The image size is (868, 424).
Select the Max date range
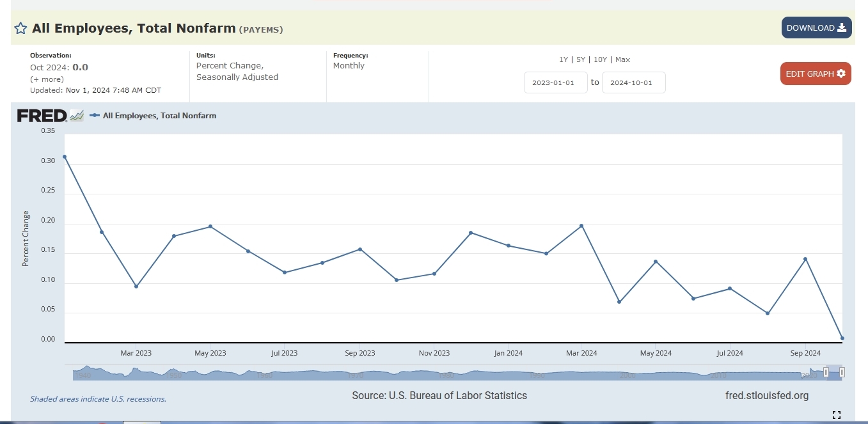point(622,59)
